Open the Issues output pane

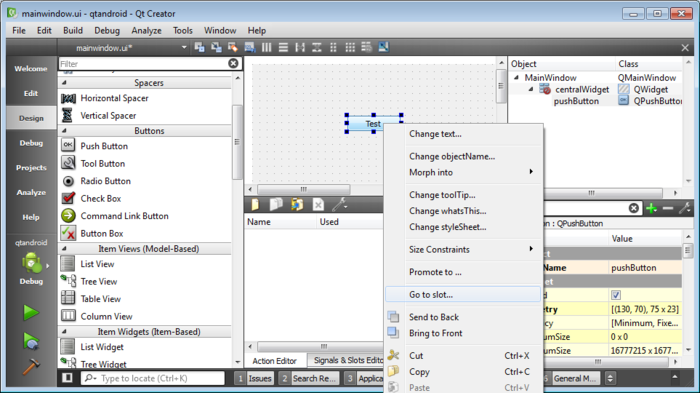(x=254, y=378)
